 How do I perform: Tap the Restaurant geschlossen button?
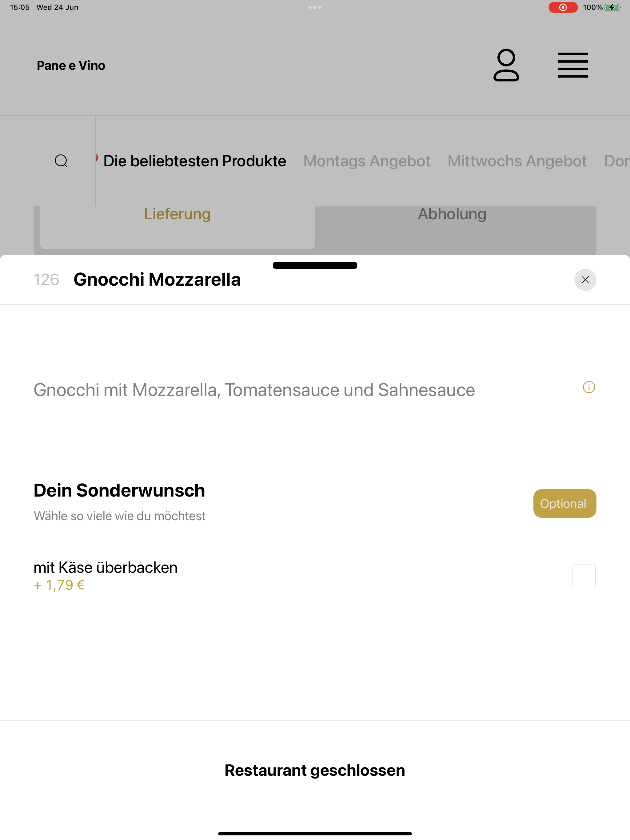(315, 771)
